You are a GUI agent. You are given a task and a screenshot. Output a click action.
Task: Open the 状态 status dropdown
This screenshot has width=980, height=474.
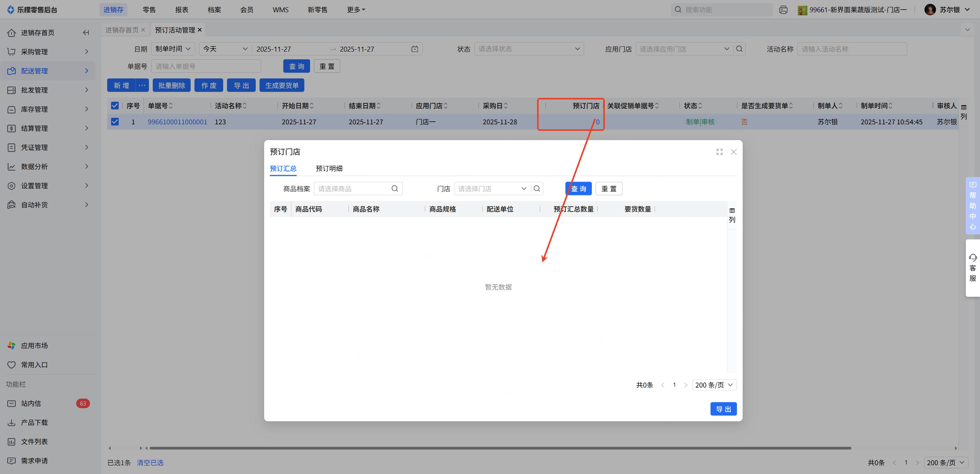pos(529,49)
